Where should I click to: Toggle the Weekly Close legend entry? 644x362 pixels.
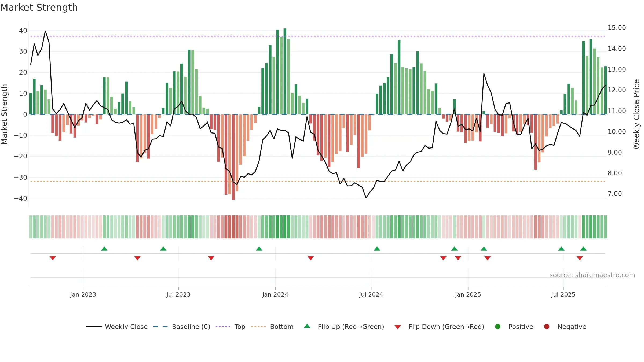click(x=117, y=327)
